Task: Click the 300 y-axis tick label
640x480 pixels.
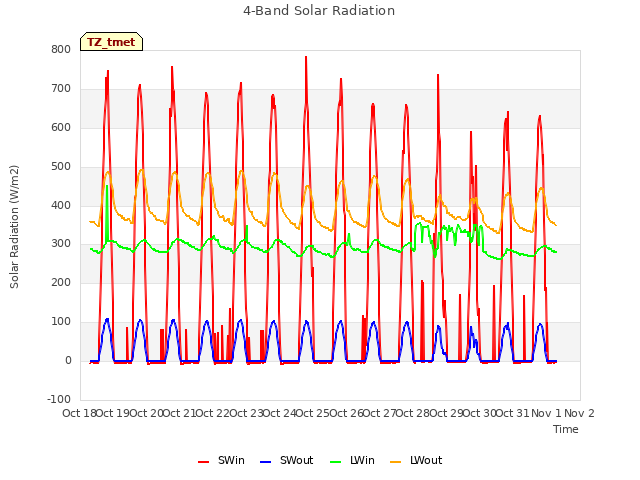Action: (x=61, y=244)
